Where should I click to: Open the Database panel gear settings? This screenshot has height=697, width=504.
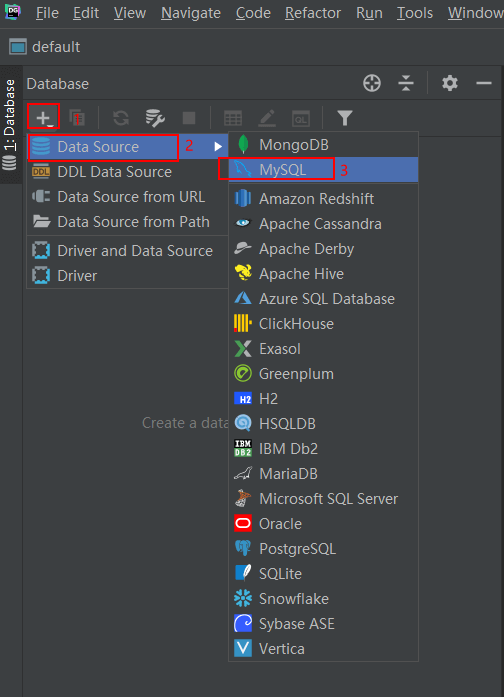coord(450,83)
